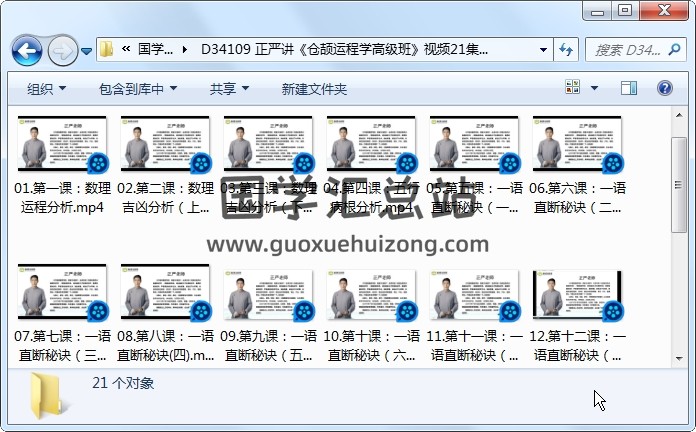Click file name 06.第六课：一语直断秘诀（二...
The height and width of the screenshot is (432, 696).
[x=577, y=198]
